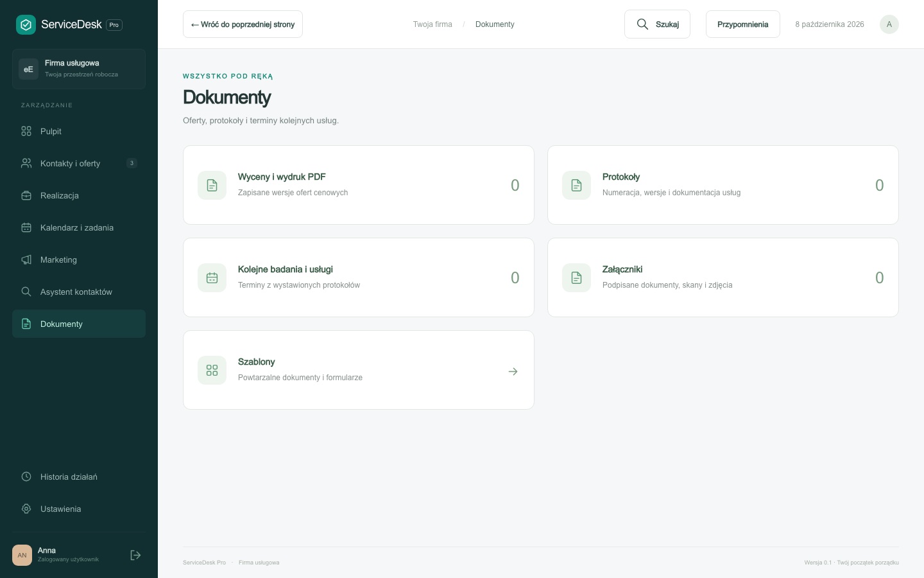924x578 pixels.
Task: Click the document icon on Protokoły card
Action: (x=576, y=185)
